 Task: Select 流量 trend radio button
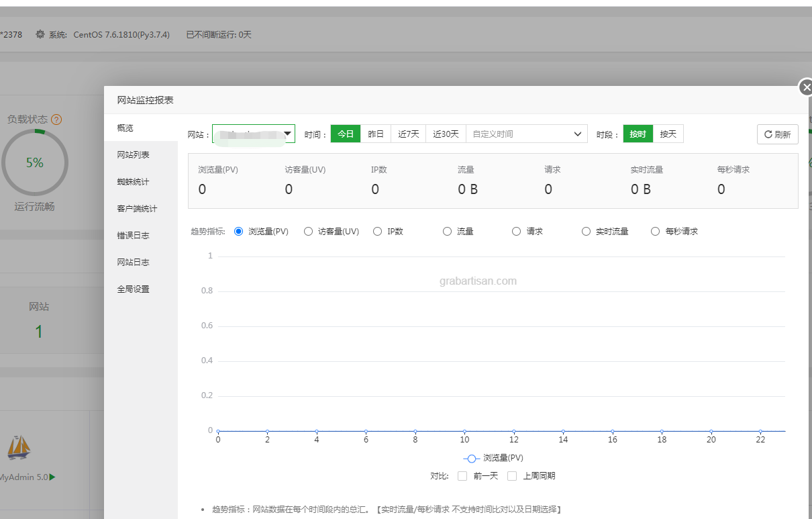tap(447, 231)
